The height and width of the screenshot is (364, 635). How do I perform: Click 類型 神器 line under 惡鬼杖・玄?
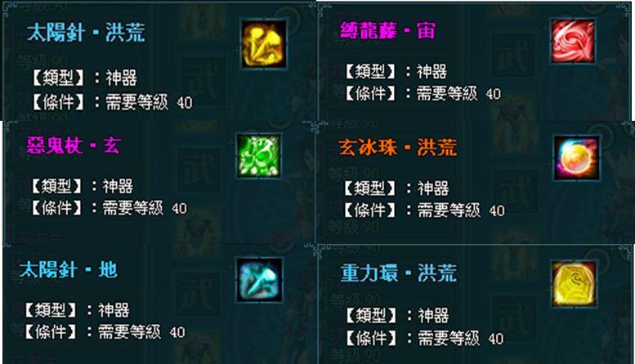[82, 186]
